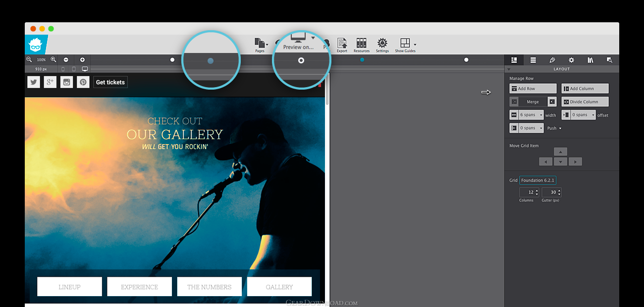Open the width spans dropdown
This screenshot has height=307, width=644.
[530, 115]
